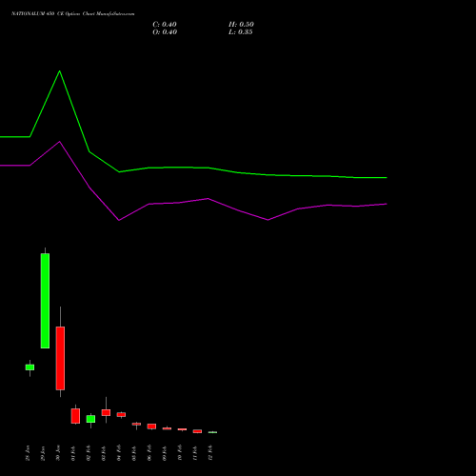Click the peak of the purple indicator line
This screenshot has height=476, width=476.
tap(59, 142)
